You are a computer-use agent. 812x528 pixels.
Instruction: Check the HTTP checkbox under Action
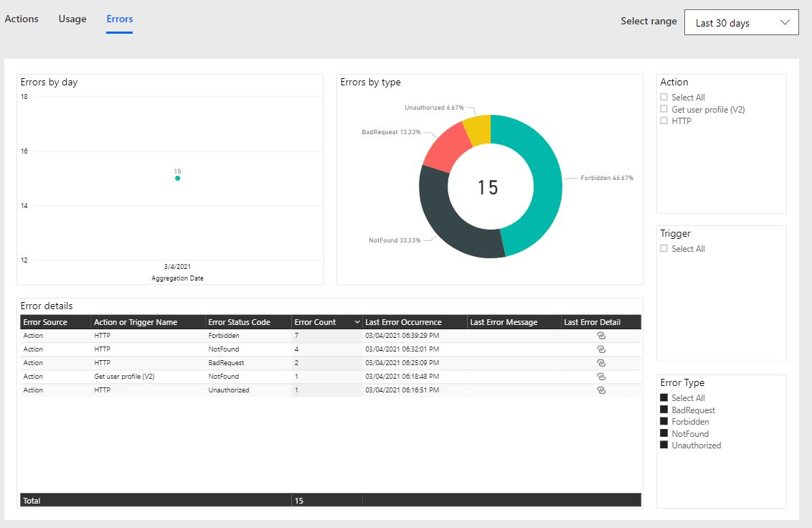click(664, 121)
